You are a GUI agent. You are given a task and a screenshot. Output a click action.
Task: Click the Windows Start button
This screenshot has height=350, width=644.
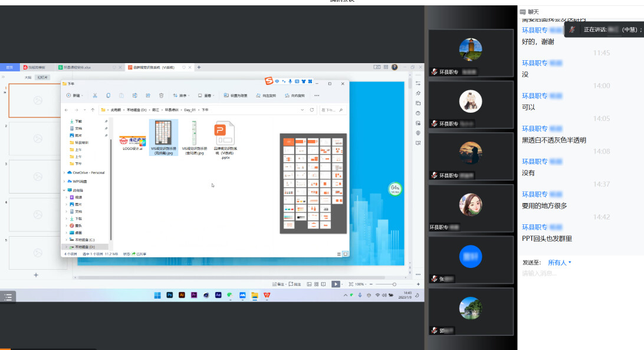(157, 295)
